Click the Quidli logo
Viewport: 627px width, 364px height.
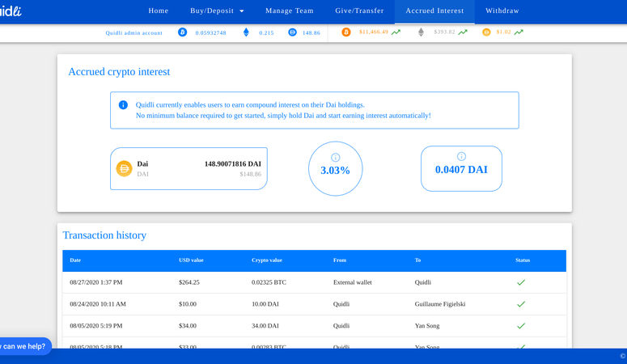(x=11, y=11)
